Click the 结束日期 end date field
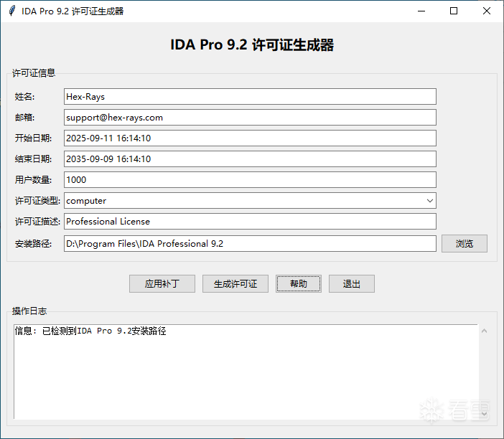The height and width of the screenshot is (439, 504). [250, 159]
